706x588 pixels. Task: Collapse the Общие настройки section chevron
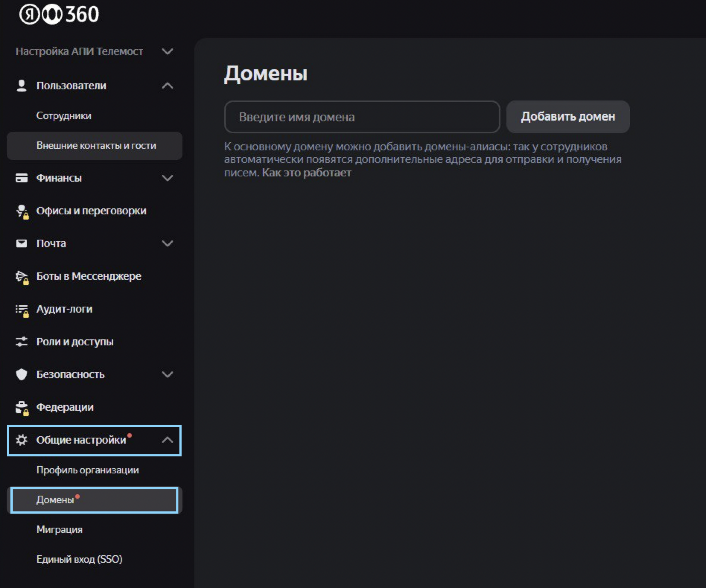click(x=168, y=440)
